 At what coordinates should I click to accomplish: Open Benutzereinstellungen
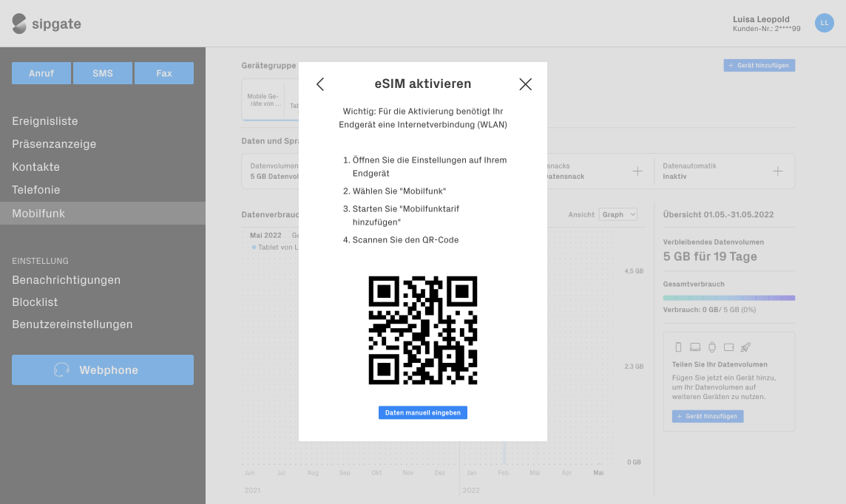(72, 324)
